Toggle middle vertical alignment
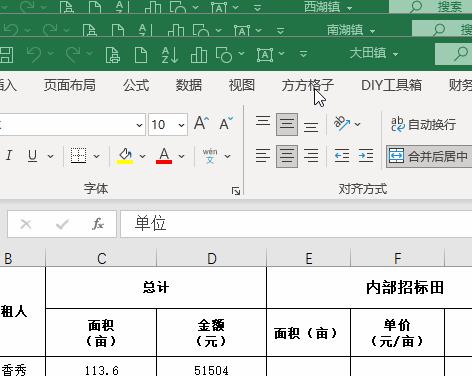472x376 pixels. [x=287, y=124]
